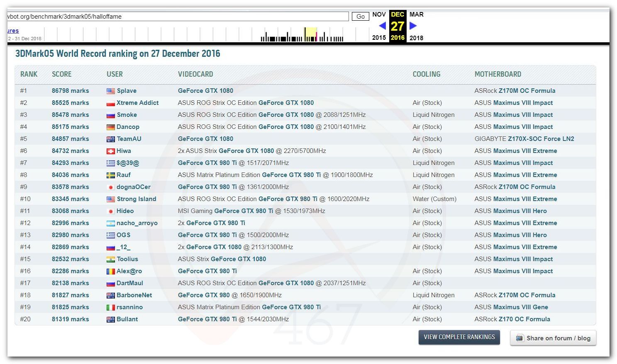This screenshot has height=364, width=617.
Task: Open the Smoke user link
Action: point(127,115)
